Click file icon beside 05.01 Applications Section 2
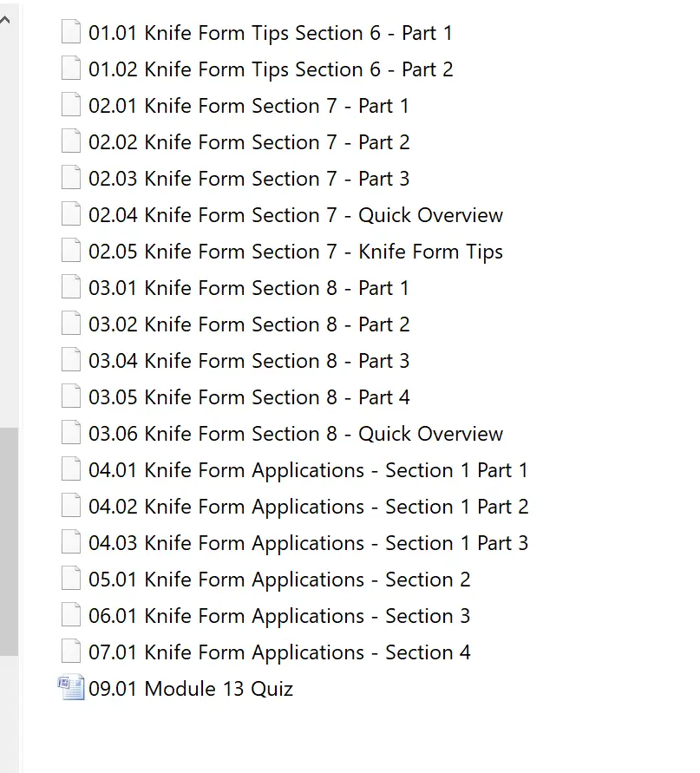 pyautogui.click(x=71, y=580)
